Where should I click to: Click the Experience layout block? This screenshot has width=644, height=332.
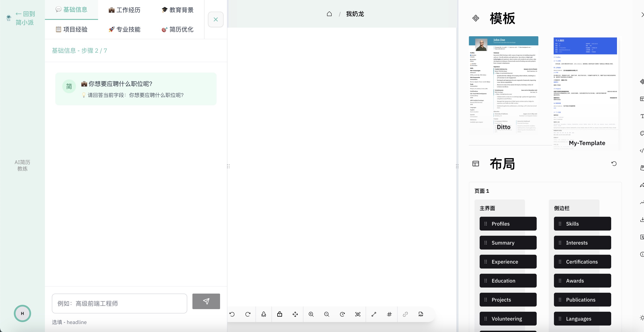[508, 262]
